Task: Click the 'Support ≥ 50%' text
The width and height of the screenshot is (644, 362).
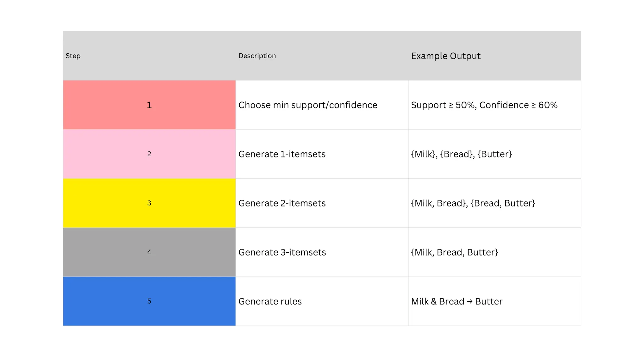Action: pos(443,105)
